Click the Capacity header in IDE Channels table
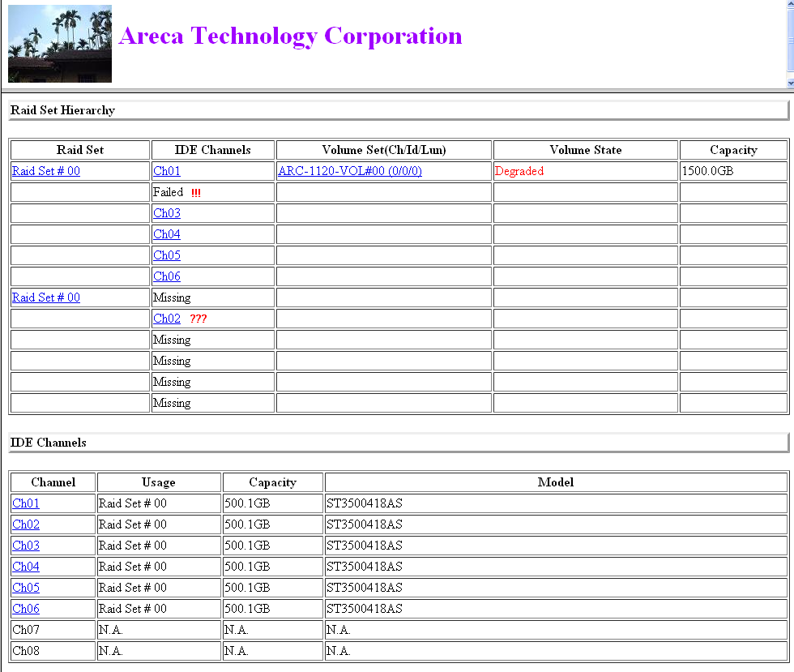The width and height of the screenshot is (794, 672). 272,482
